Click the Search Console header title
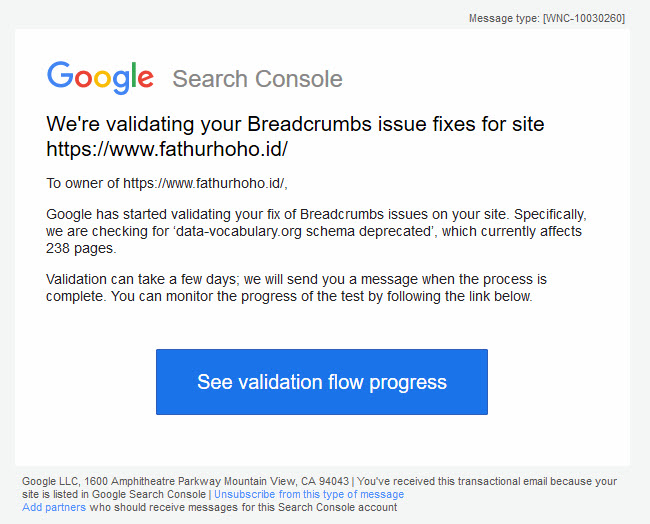650x524 pixels. point(257,79)
